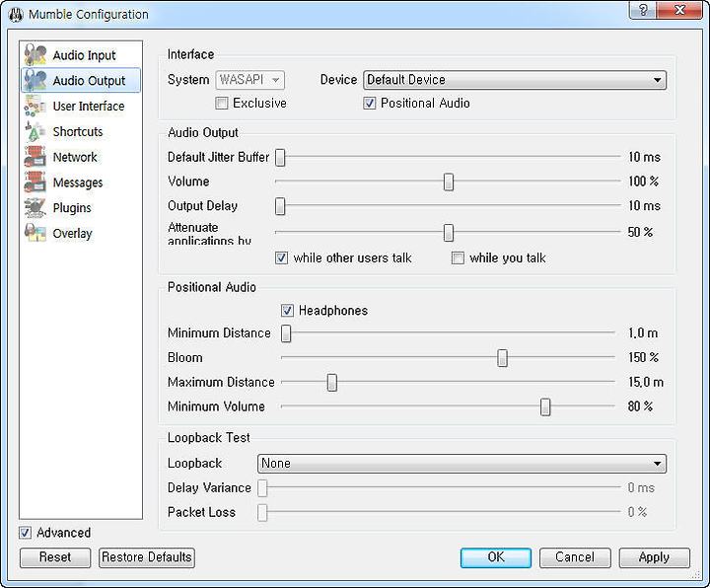
Task: Uncheck the Advanced checkbox
Action: (x=25, y=533)
